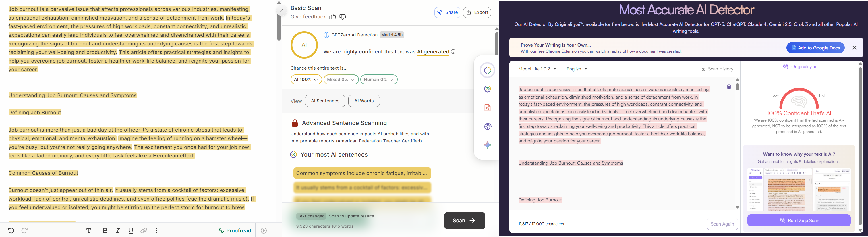Select the GPTZero ring icon in side rail
868x237 pixels.
click(x=488, y=89)
